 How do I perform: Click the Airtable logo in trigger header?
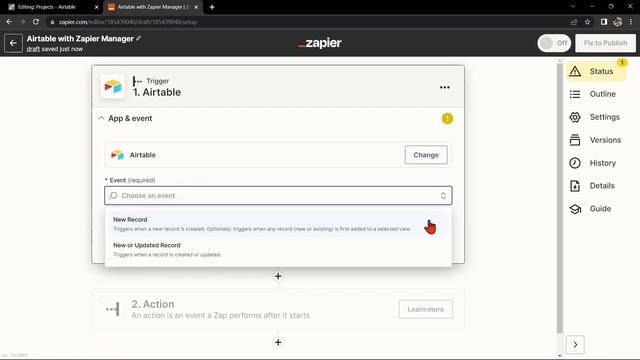[113, 87]
